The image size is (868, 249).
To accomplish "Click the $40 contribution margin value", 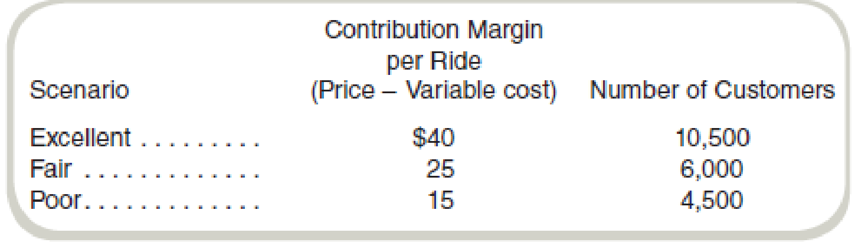I will coord(434,138).
